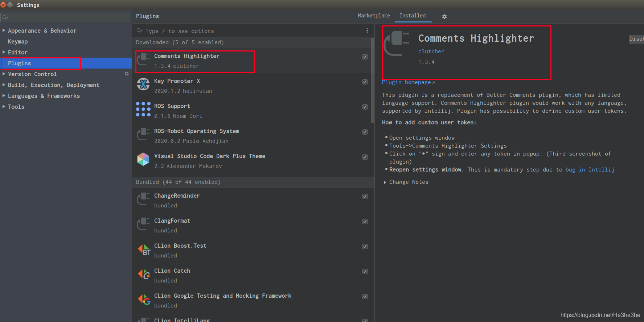644x322 pixels.
Task: Select Keymap in settings tree
Action: click(x=18, y=42)
